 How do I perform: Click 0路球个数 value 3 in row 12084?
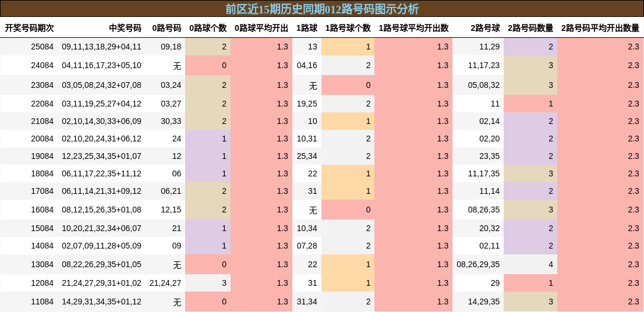coord(224,283)
